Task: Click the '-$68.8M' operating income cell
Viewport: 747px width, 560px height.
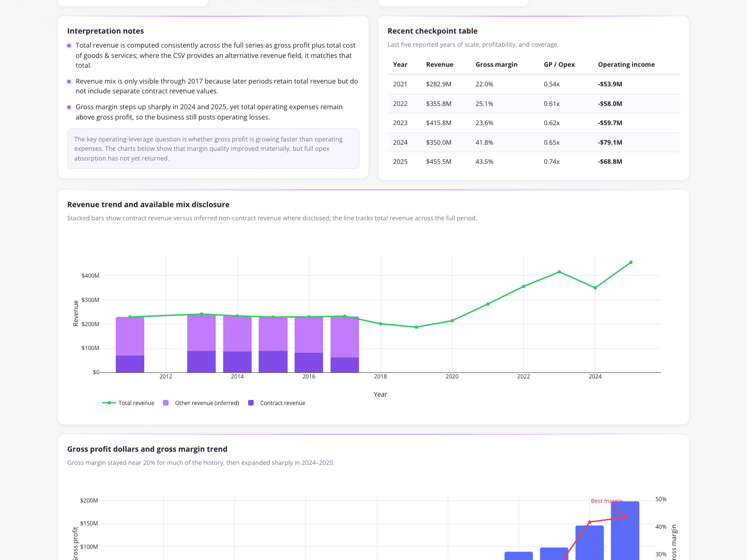Action: [x=610, y=161]
